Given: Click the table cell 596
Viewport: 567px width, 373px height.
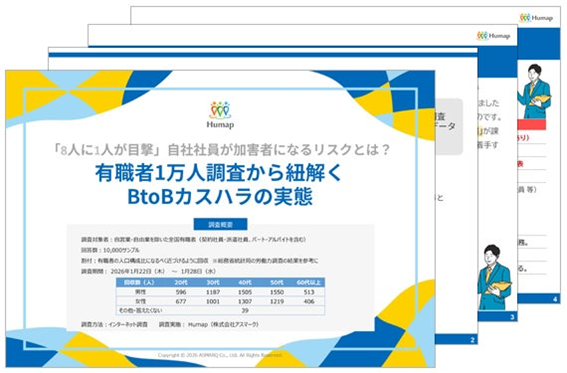Looking at the screenshot, I should pos(181,292).
